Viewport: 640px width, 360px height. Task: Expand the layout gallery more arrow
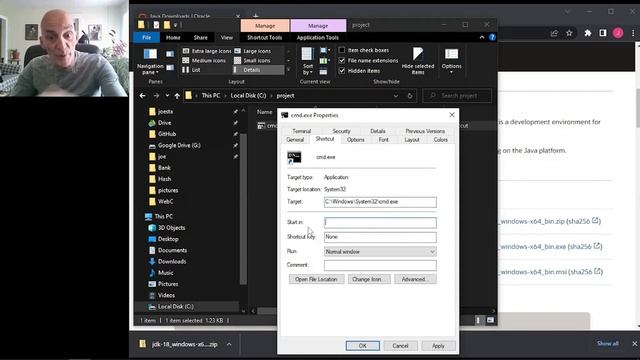pyautogui.click(x=289, y=70)
